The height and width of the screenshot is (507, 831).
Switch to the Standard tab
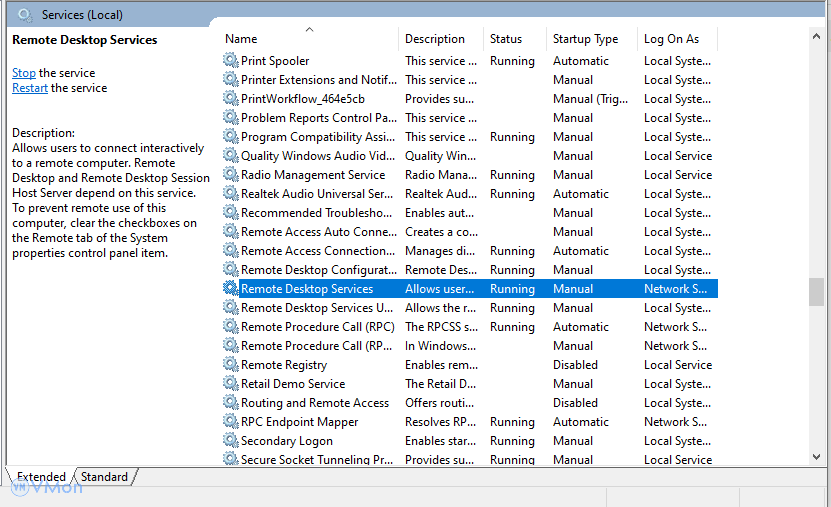point(104,477)
